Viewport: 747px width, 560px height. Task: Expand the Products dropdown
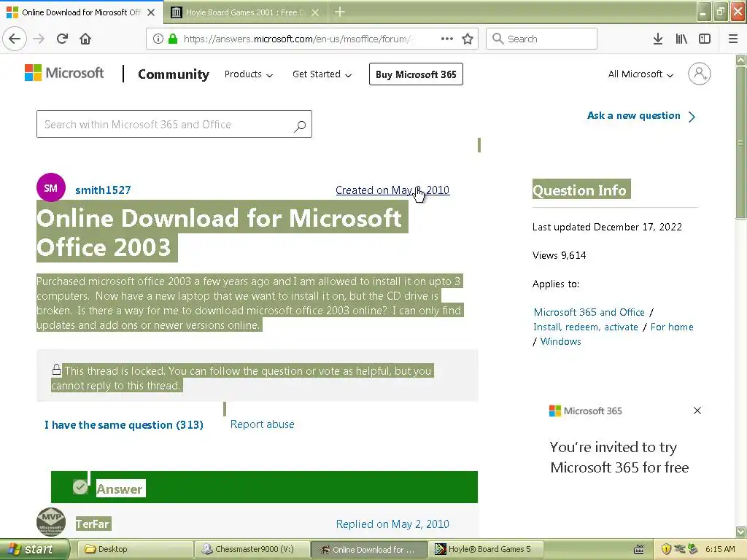click(x=248, y=74)
